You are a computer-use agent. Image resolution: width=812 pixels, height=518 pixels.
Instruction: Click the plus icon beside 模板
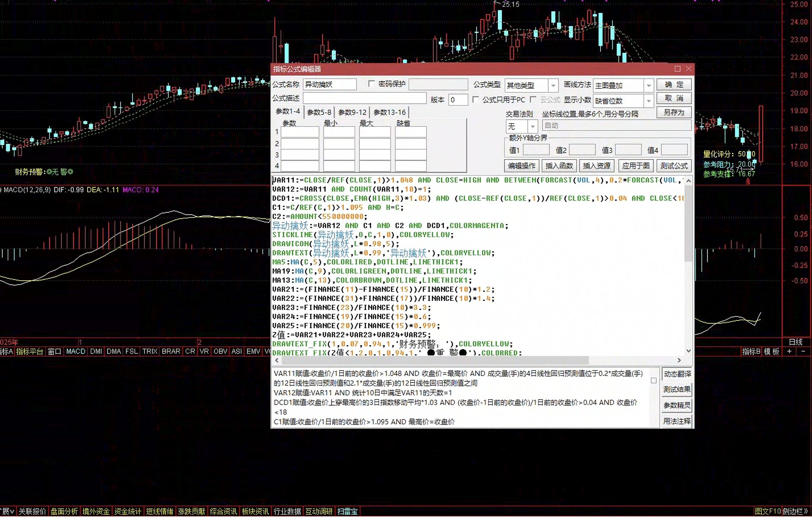coord(789,351)
